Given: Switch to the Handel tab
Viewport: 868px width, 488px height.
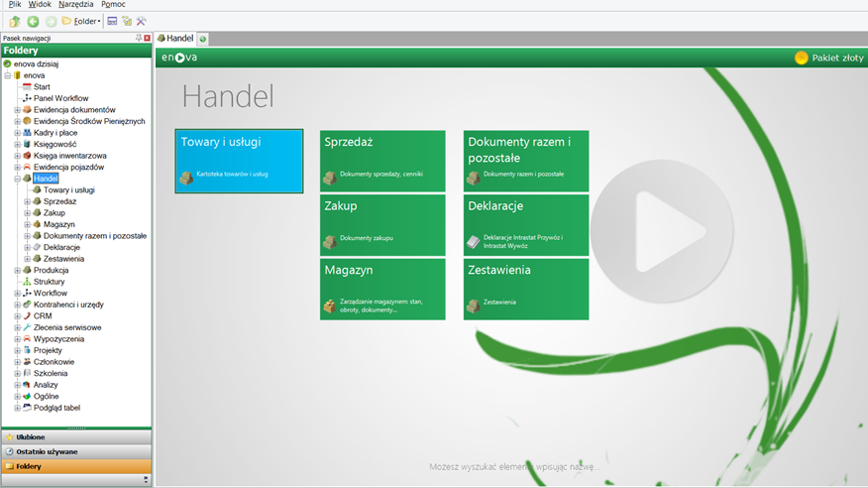Looking at the screenshot, I should coord(175,39).
